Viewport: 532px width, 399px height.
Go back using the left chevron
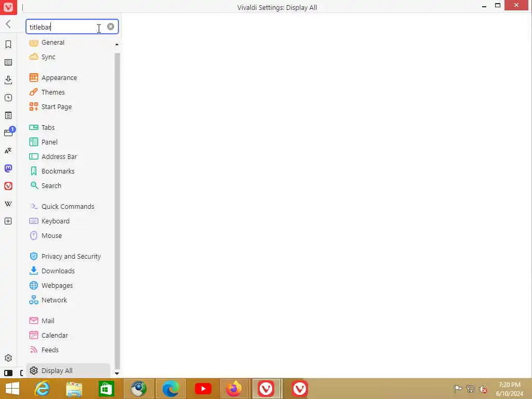pos(8,24)
